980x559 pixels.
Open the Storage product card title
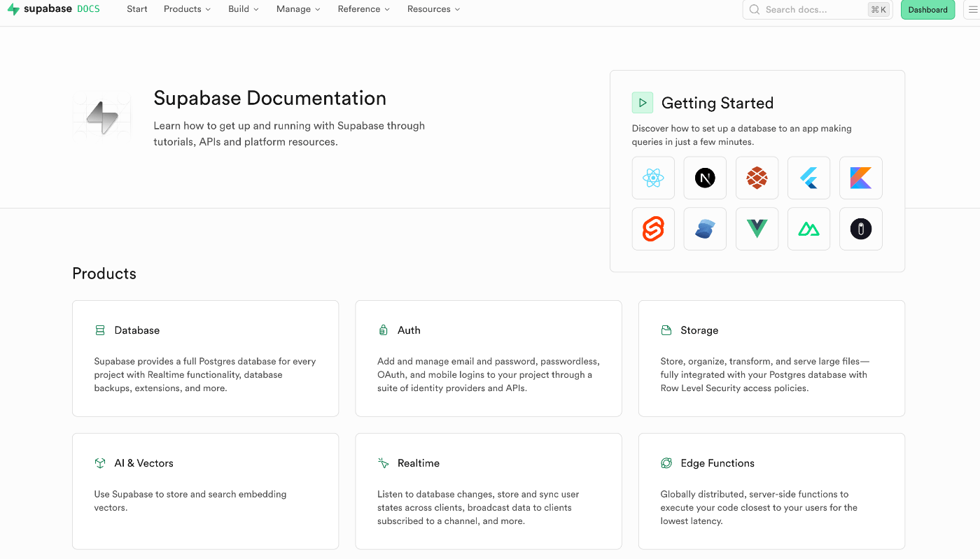(x=699, y=330)
